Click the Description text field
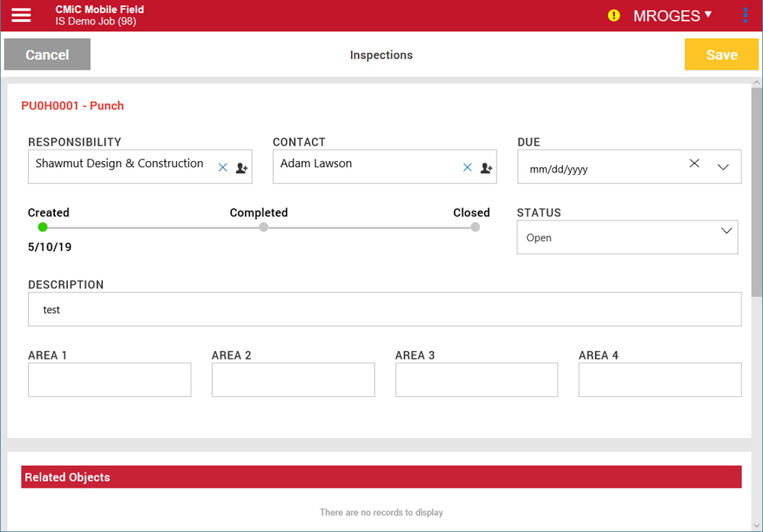The image size is (763, 532). [385, 310]
